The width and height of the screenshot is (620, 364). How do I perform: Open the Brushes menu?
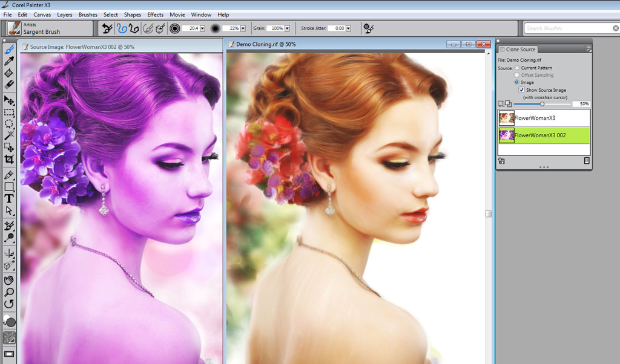click(x=87, y=15)
